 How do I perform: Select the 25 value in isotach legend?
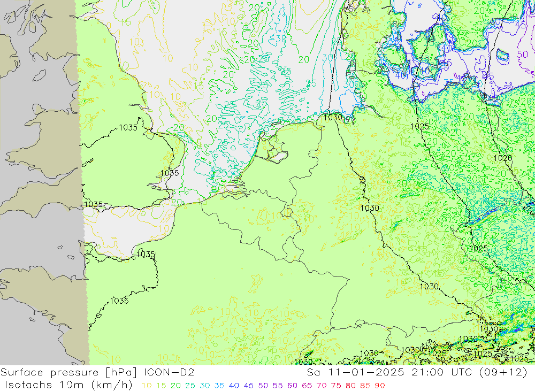(190, 386)
